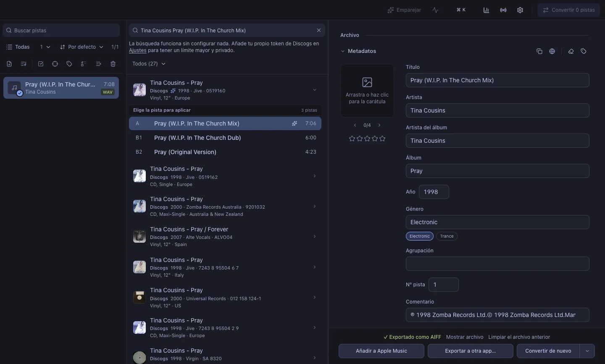This screenshot has width=605, height=364.
Task: Open the bar chart statistics icon
Action: coord(486,10)
